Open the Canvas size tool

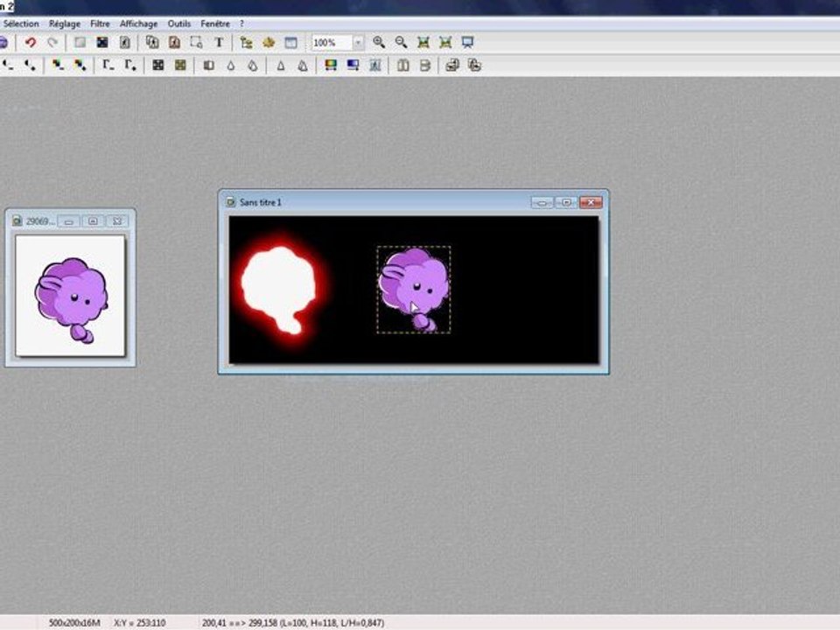pos(174,42)
